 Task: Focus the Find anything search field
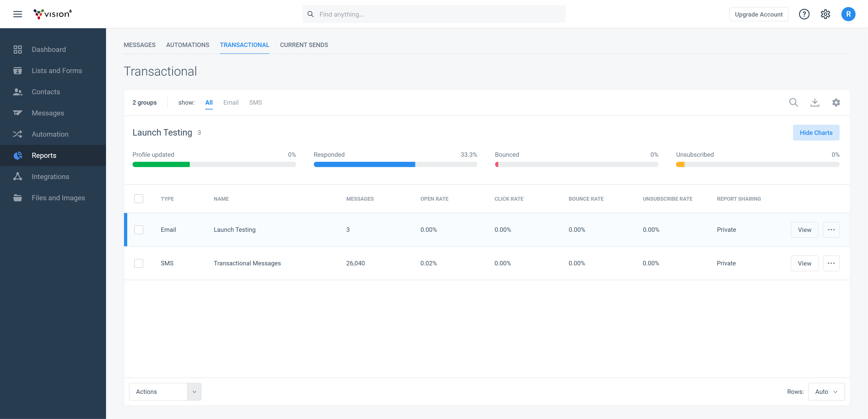434,14
